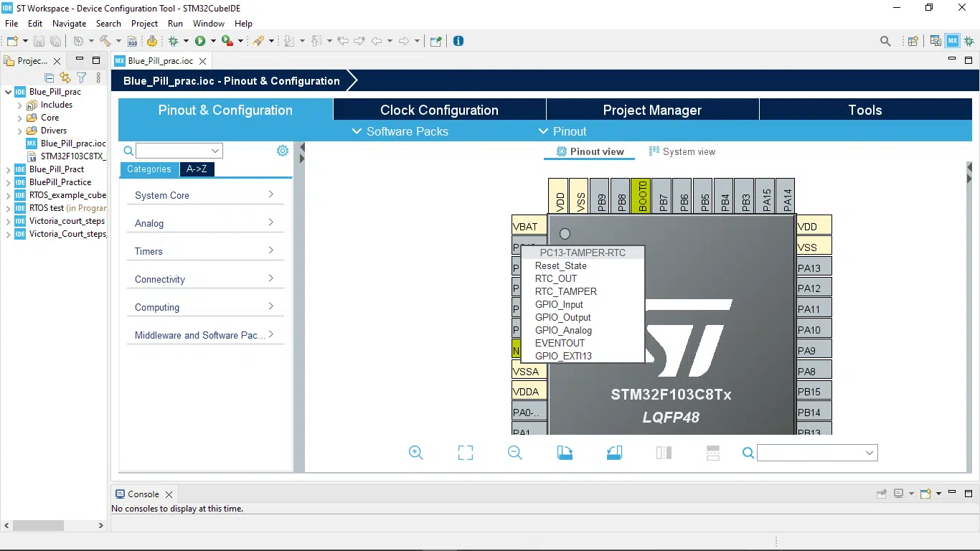Expand the Connectivity category

pos(205,279)
